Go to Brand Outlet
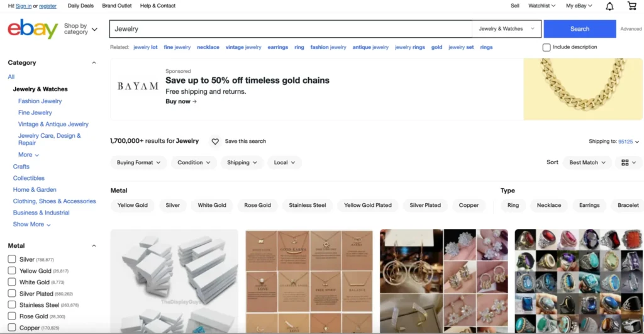 [116, 6]
